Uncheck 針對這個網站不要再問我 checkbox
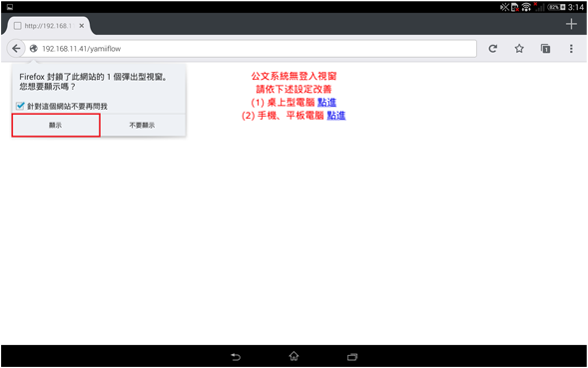 [20, 106]
